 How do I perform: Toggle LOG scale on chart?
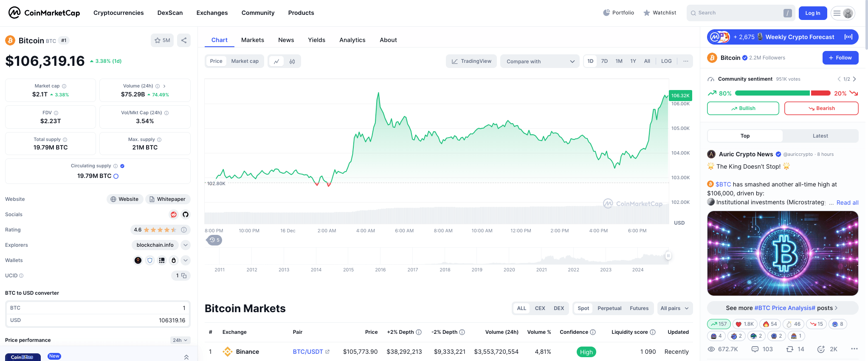click(x=666, y=61)
